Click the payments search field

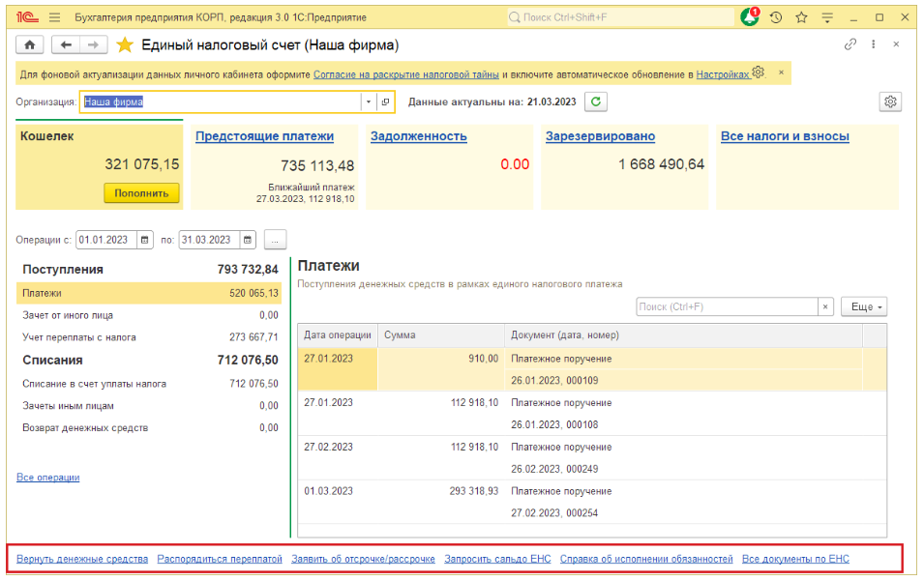[x=727, y=306]
